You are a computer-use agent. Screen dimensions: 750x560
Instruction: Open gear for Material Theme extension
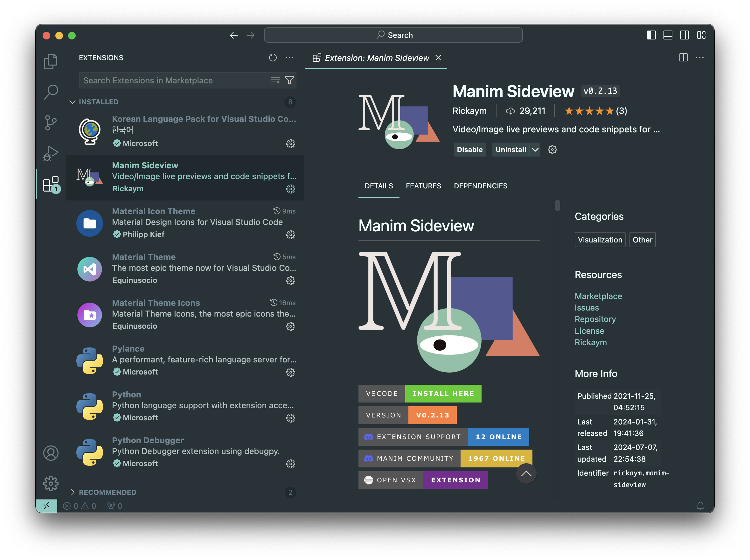290,280
